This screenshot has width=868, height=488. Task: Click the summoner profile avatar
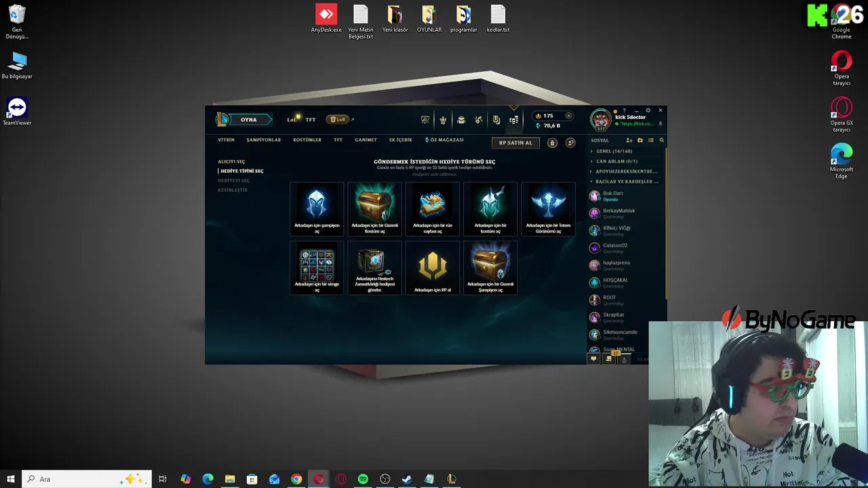(601, 119)
